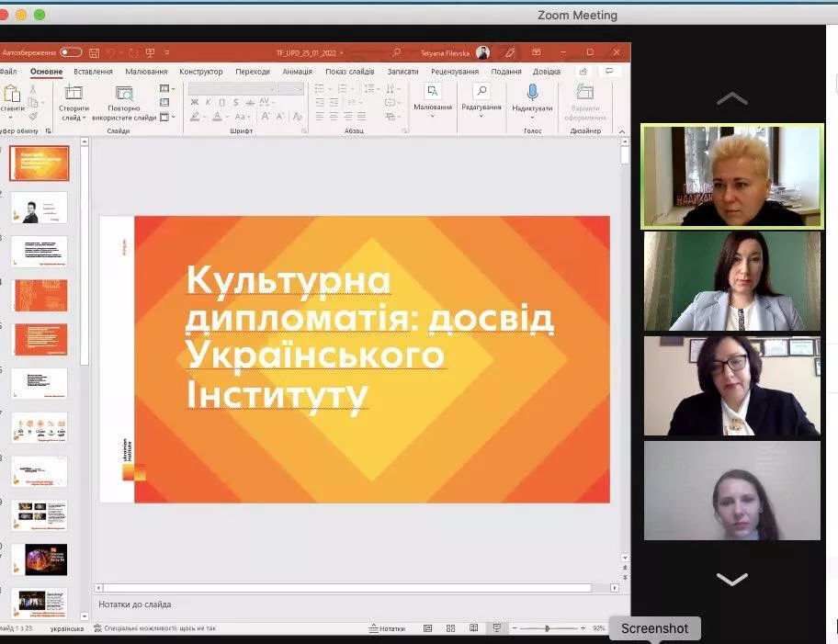Viewport: 838px width, 644px height.
Task: Click the increase font size icon
Action: coord(266,116)
